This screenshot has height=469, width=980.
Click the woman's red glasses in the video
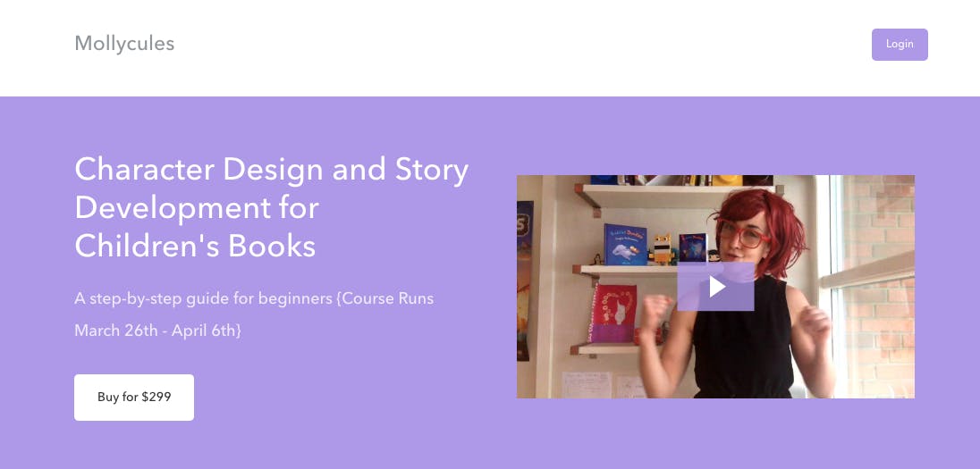click(742, 233)
